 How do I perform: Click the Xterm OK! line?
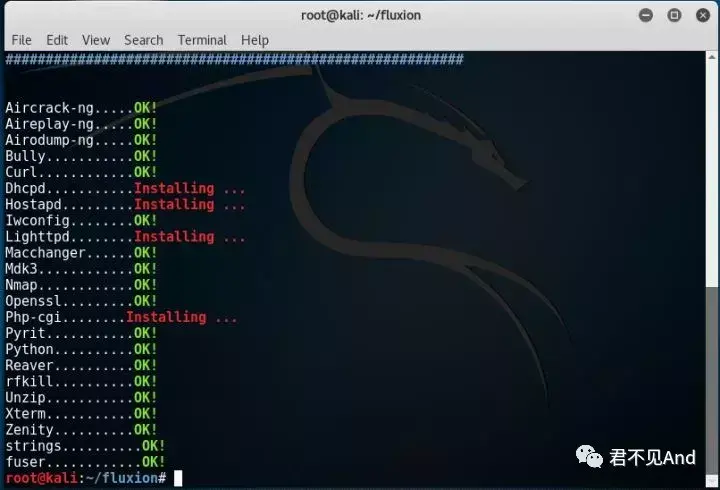[x=81, y=413]
